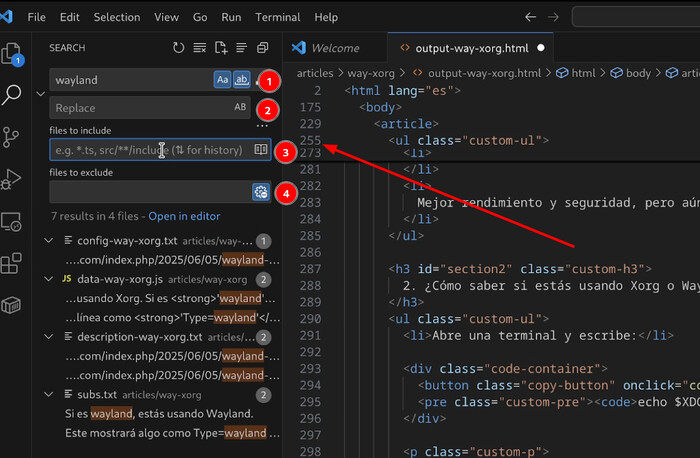
Task: Click VS Code logo icon in title bar
Action: [x=6, y=17]
